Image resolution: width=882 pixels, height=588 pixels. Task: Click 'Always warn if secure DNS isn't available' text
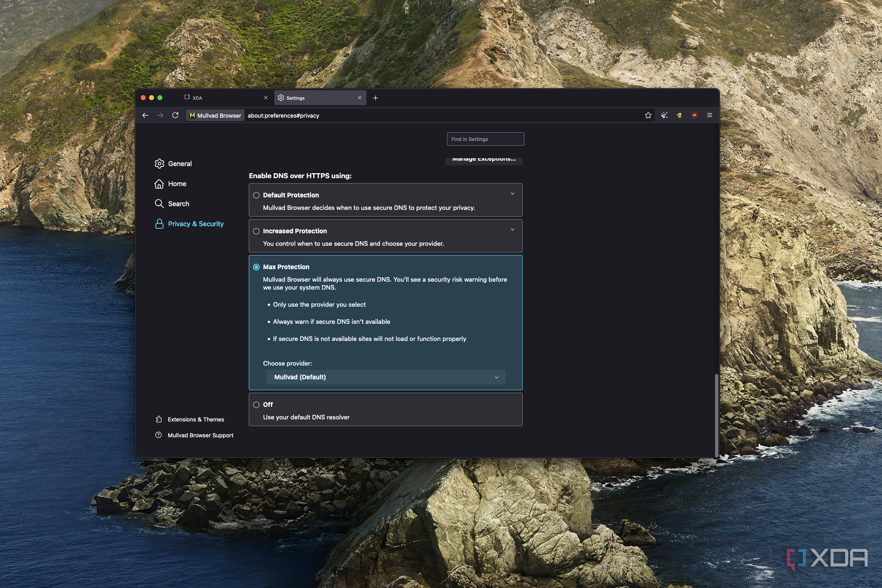coord(331,322)
